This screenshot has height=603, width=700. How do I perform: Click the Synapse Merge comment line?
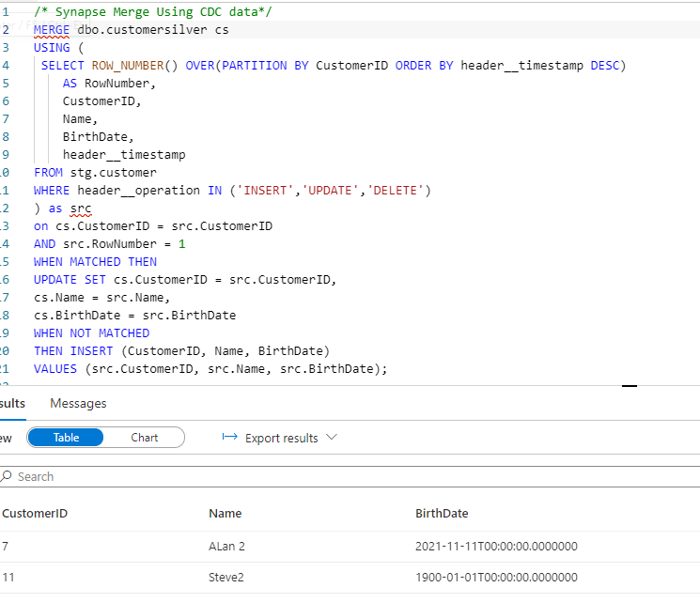pyautogui.click(x=155, y=12)
